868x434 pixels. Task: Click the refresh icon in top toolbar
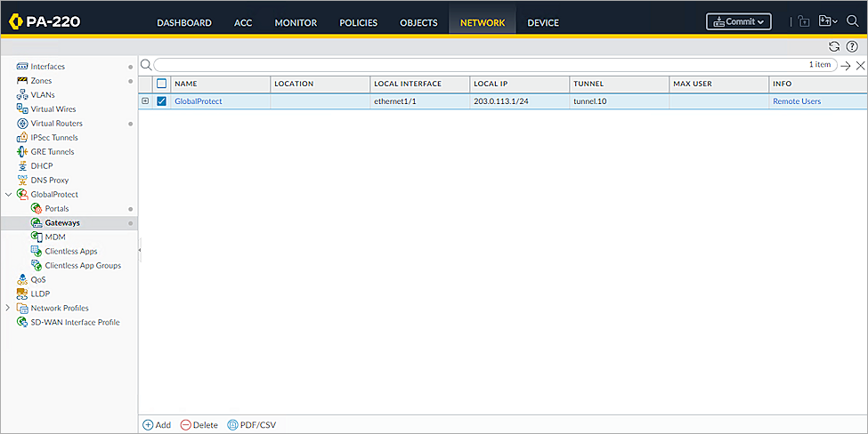point(834,46)
